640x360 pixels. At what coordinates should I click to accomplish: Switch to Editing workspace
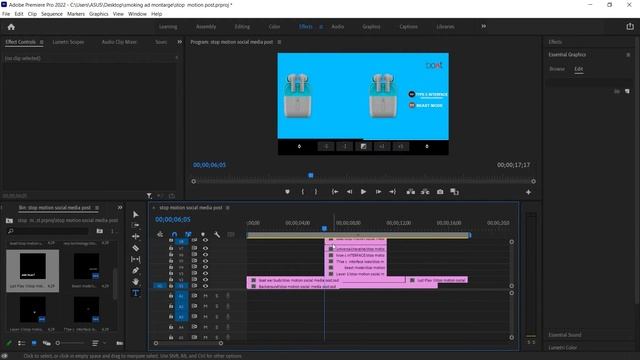pos(242,27)
